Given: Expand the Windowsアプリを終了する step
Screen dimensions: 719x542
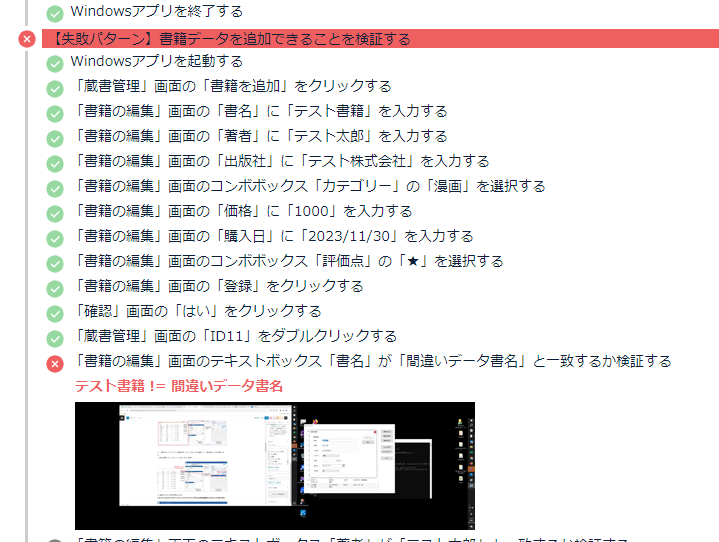Looking at the screenshot, I should 156,12.
